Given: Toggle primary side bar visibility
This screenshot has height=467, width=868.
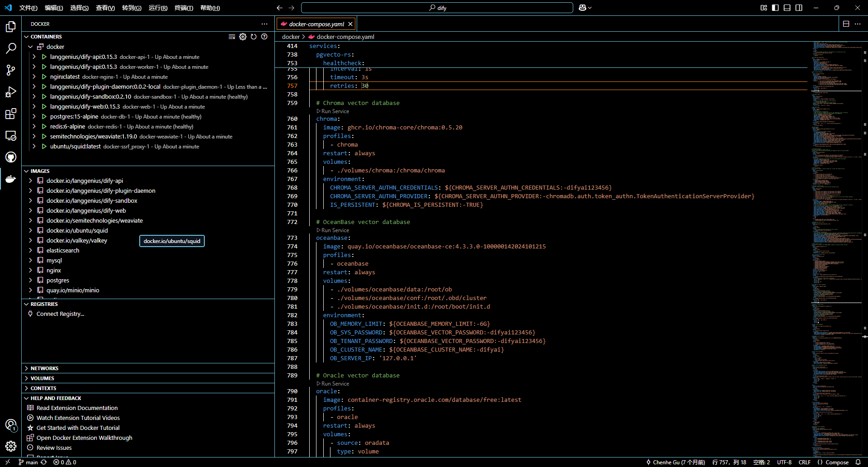Looking at the screenshot, I should pyautogui.click(x=775, y=8).
